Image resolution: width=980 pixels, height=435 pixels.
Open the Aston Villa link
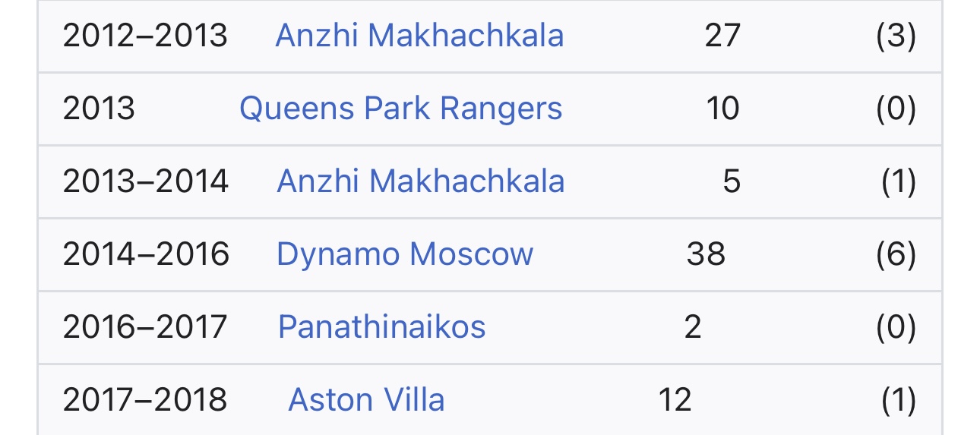tap(366, 400)
